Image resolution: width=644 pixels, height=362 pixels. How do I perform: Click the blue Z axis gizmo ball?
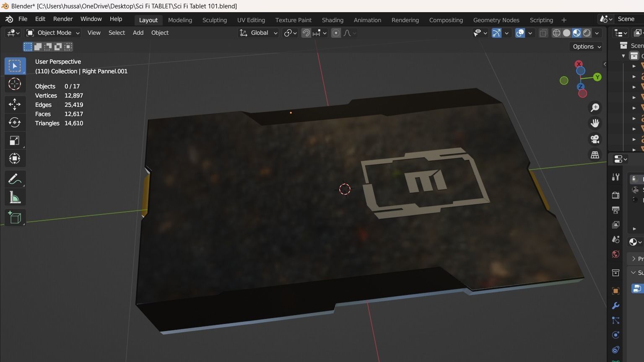point(581,87)
